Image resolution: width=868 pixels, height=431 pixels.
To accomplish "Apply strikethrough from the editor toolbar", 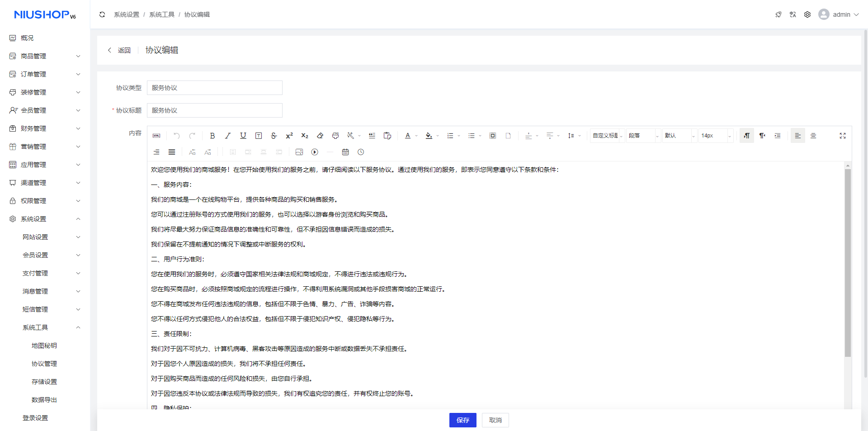I will coord(274,136).
